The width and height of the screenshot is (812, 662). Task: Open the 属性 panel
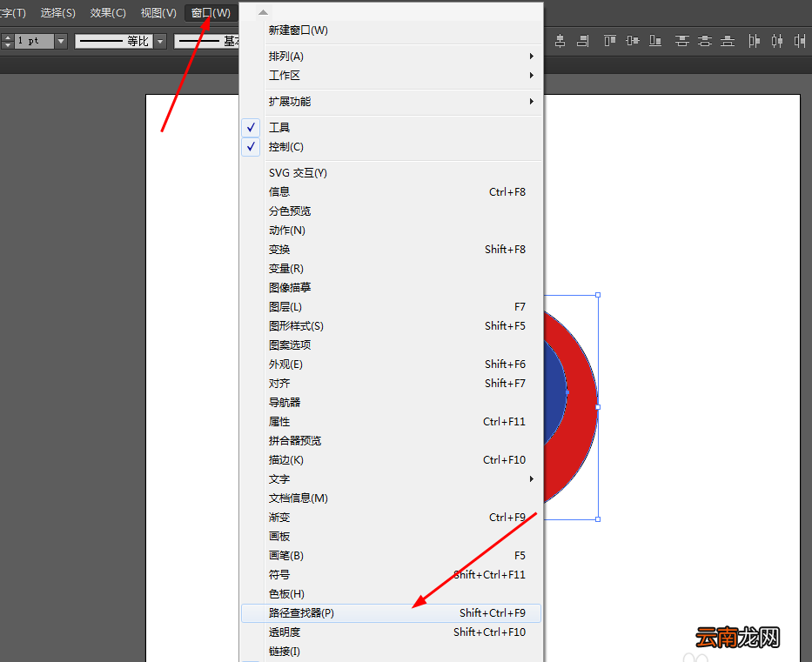click(x=391, y=421)
